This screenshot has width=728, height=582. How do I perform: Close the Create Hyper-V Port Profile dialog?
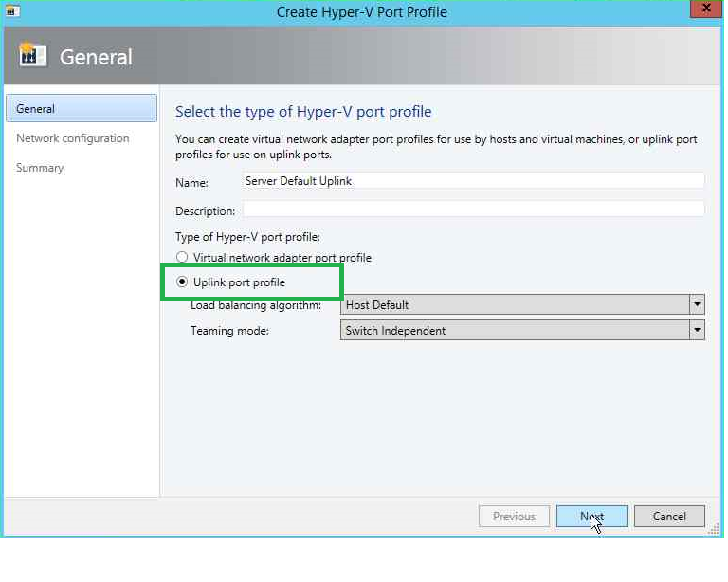(x=705, y=9)
